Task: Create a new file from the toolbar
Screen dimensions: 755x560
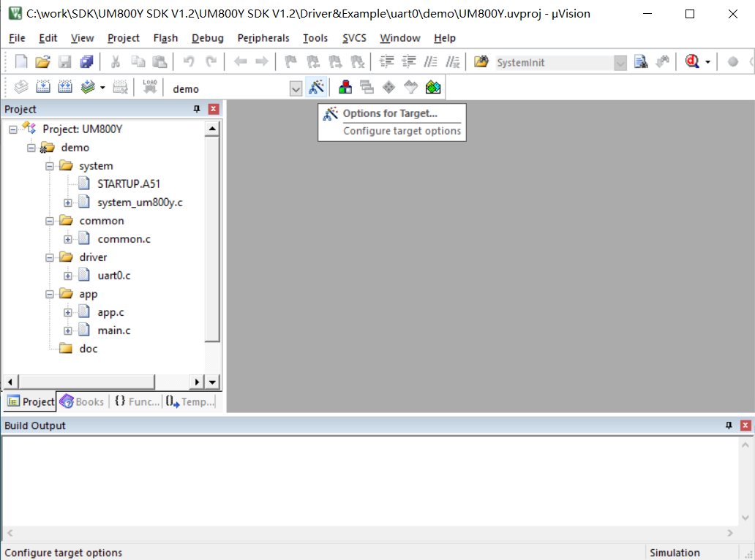Action: pos(21,62)
